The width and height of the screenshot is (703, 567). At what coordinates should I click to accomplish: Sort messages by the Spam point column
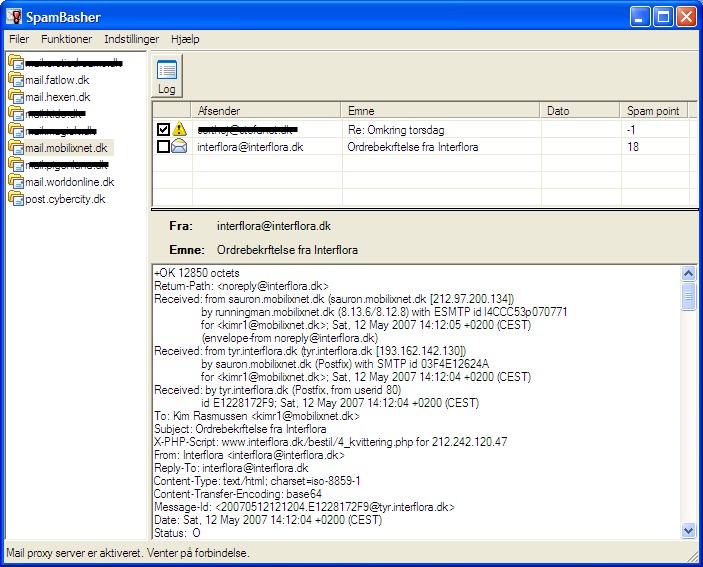(654, 111)
